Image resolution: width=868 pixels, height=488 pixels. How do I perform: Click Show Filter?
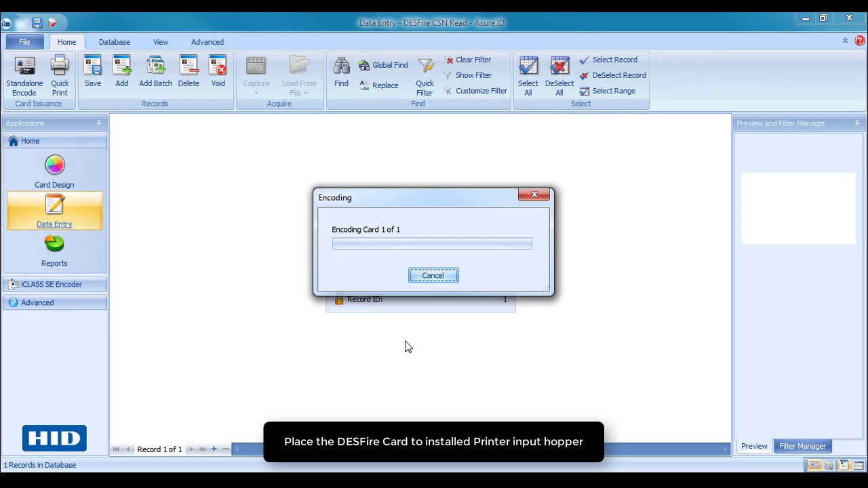[x=467, y=75]
